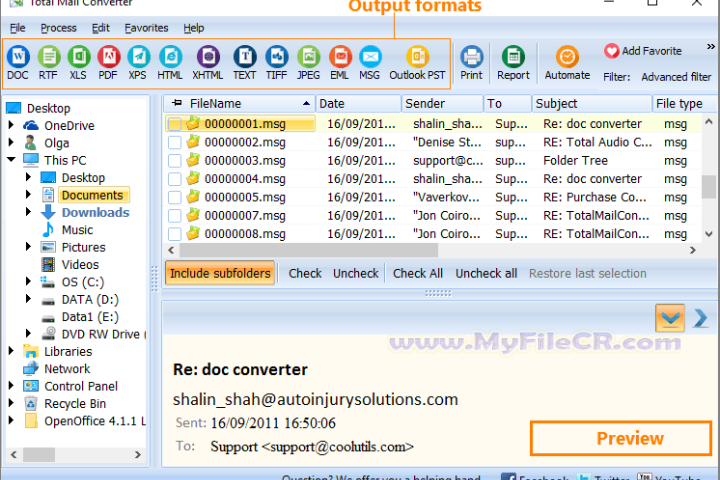Choose EML output format
The image size is (720, 480).
(340, 63)
